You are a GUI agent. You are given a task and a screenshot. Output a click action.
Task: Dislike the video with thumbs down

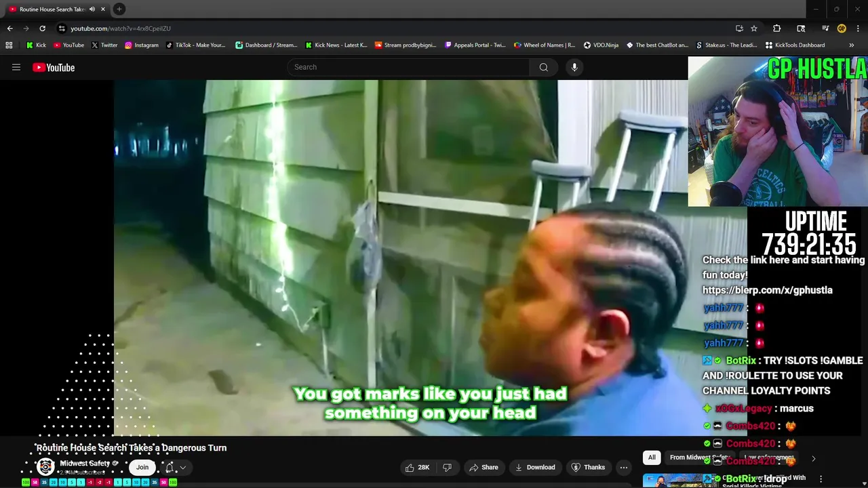pyautogui.click(x=447, y=467)
